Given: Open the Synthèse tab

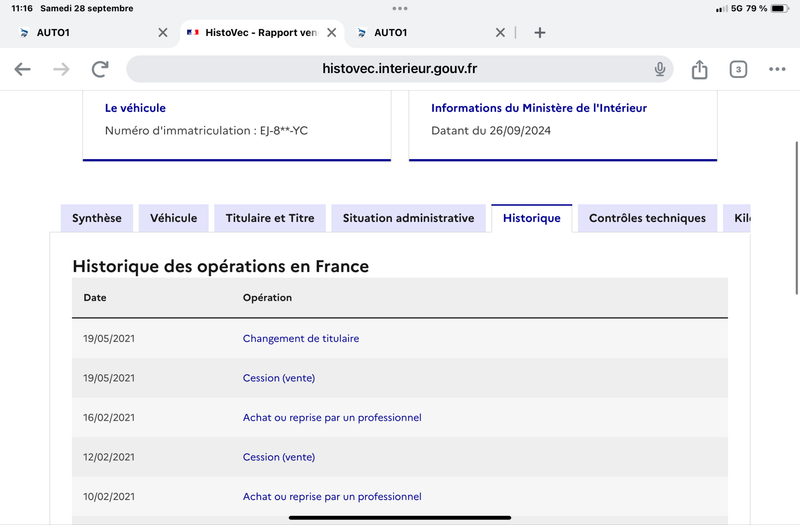Looking at the screenshot, I should [97, 218].
